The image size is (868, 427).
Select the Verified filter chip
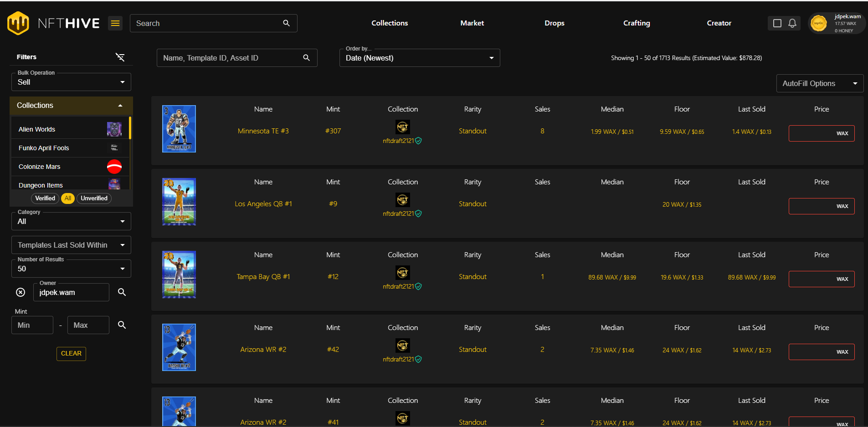[45, 198]
